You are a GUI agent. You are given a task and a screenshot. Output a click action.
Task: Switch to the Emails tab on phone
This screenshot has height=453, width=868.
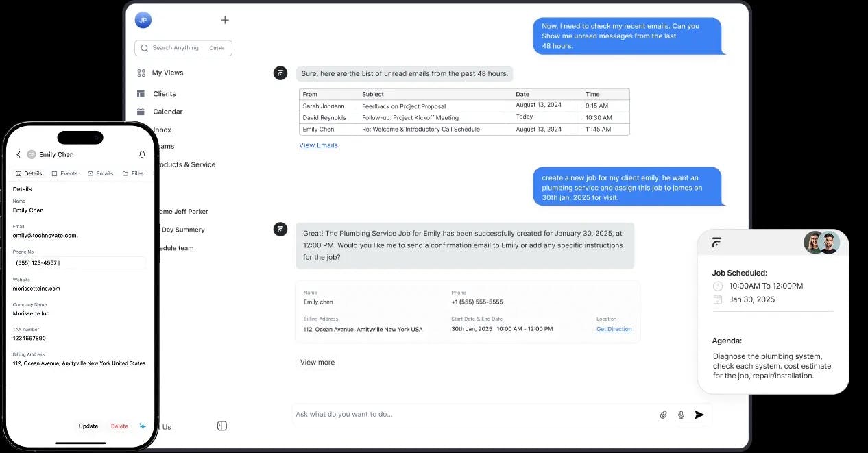pyautogui.click(x=101, y=174)
